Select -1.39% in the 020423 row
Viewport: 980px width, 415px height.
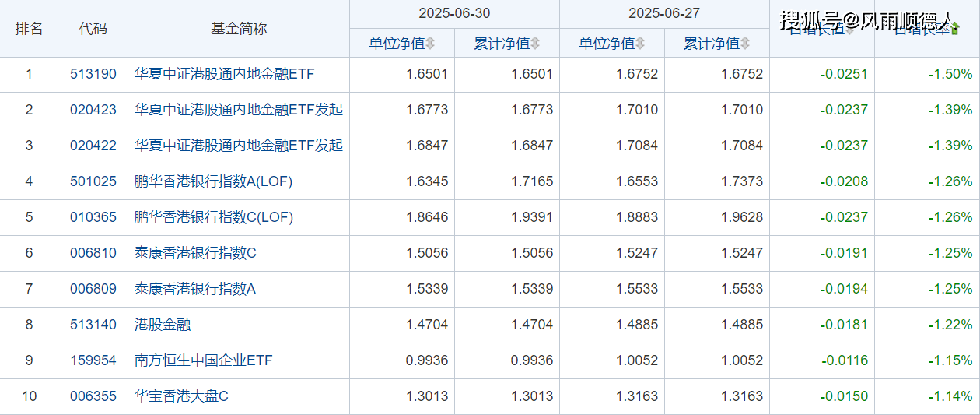point(950,111)
